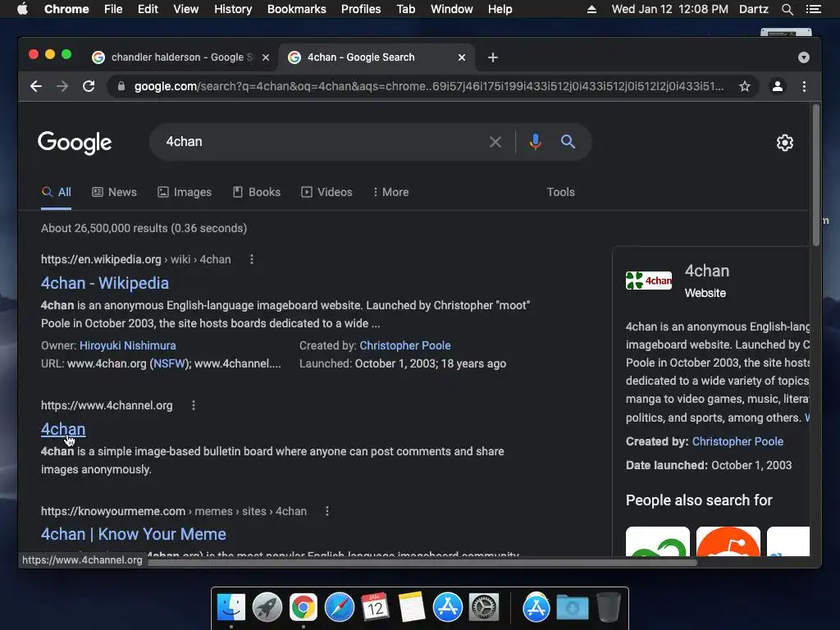This screenshot has width=840, height=630.
Task: Open Chrome's three-dot menu
Action: click(804, 86)
